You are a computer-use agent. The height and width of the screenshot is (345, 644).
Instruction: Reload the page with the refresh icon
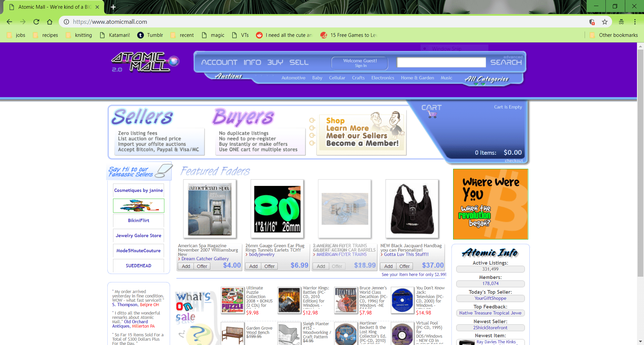click(36, 22)
